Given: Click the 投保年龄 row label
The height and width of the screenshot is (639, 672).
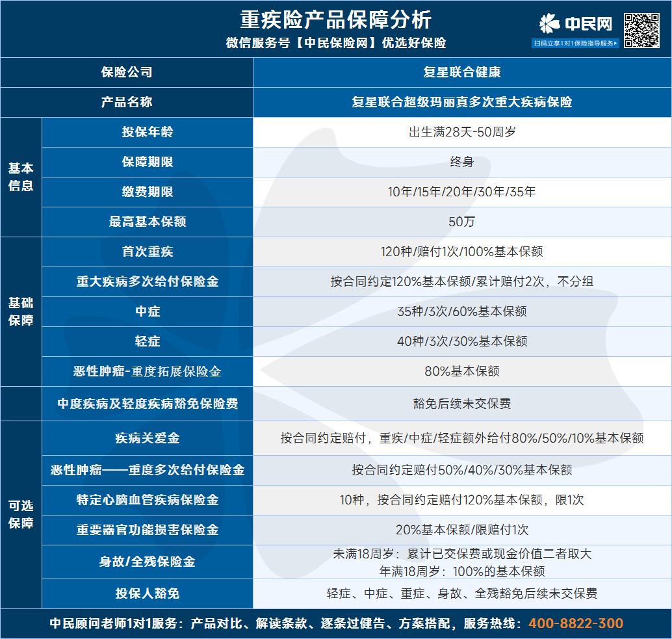Looking at the screenshot, I should pyautogui.click(x=148, y=132).
